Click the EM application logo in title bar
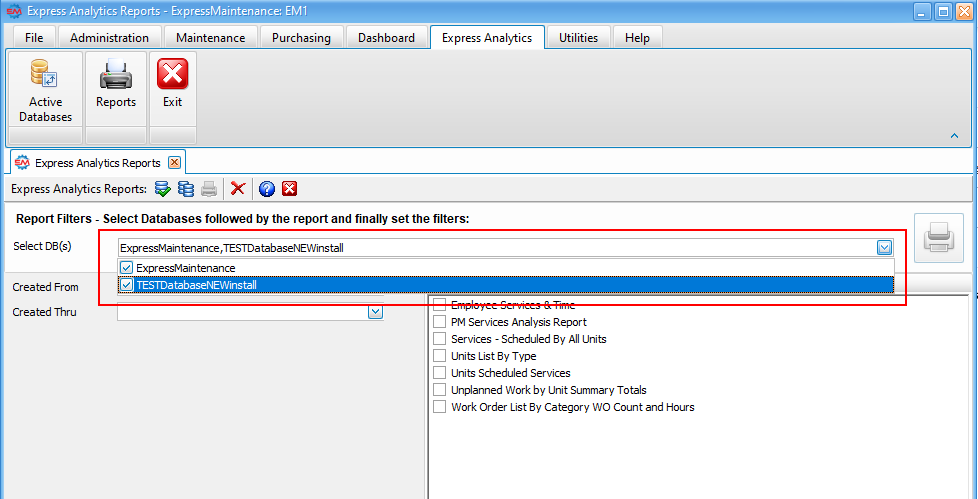 click(13, 11)
